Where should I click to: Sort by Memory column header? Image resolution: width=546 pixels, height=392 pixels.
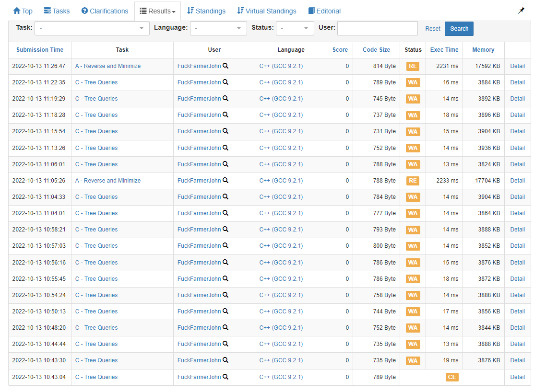point(483,50)
